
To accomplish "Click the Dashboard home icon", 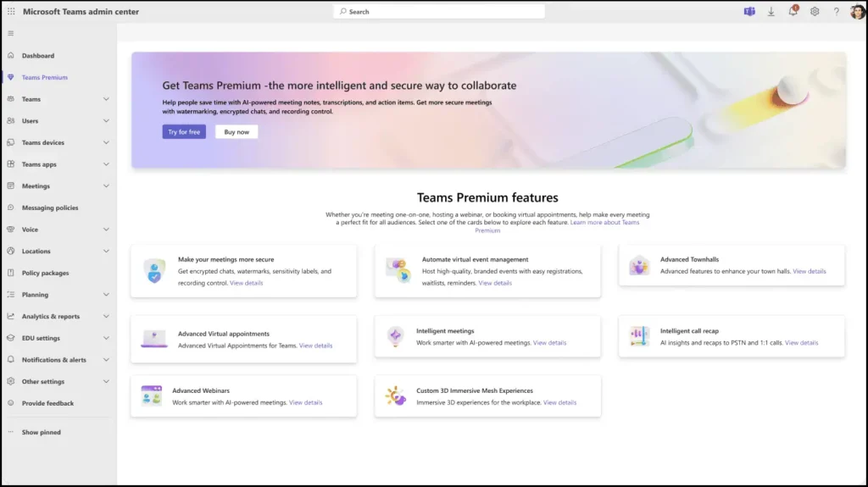I will point(10,55).
